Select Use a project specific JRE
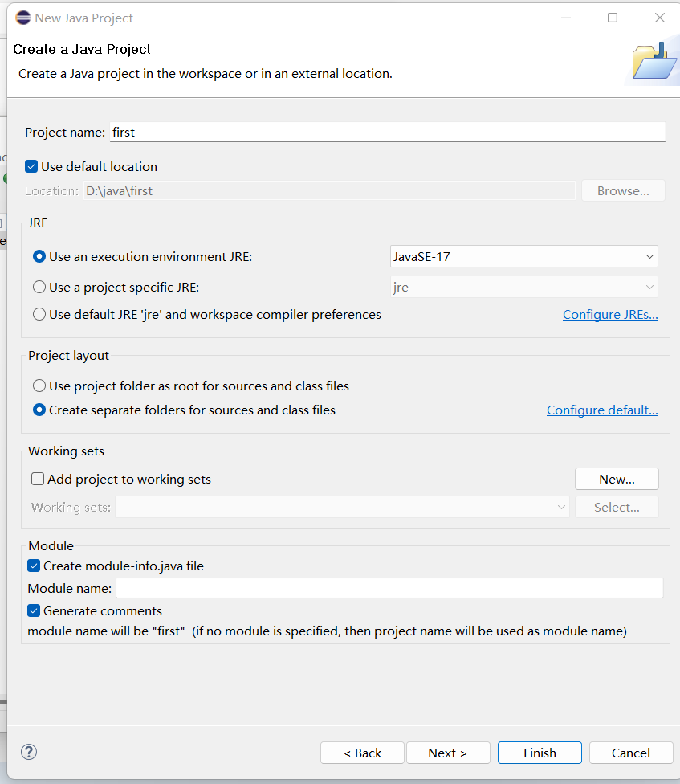Viewport: 680px width, 784px height. [39, 287]
